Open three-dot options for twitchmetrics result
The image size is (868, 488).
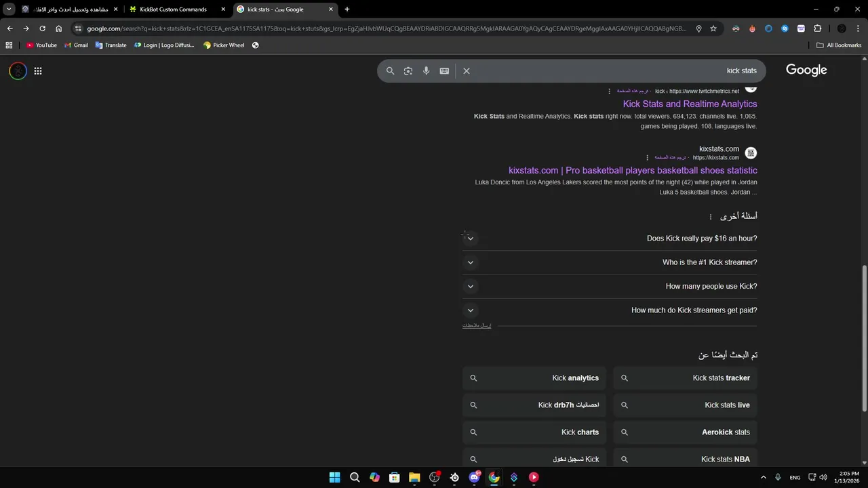click(x=609, y=91)
